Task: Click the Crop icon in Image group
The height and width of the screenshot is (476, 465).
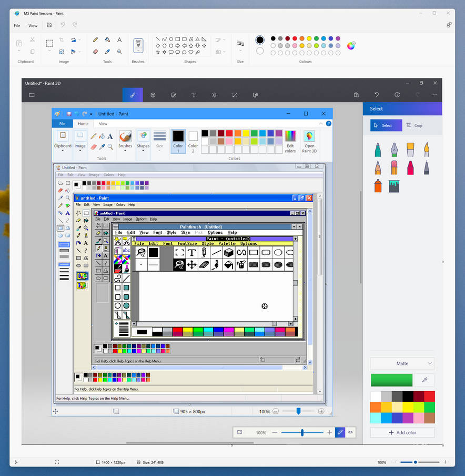Action: point(62,40)
